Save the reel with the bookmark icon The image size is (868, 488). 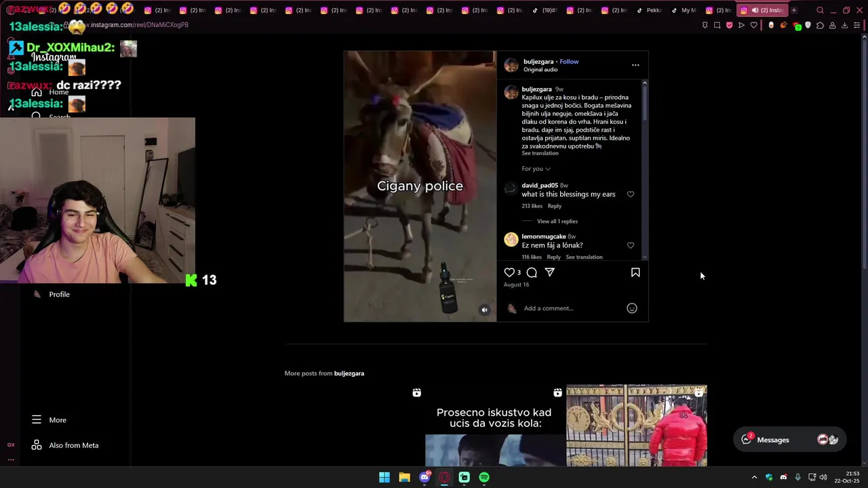click(x=635, y=272)
